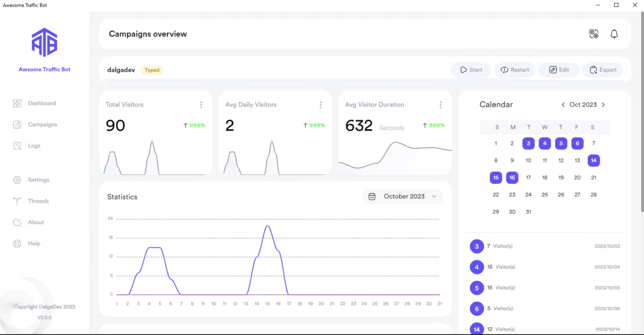Select Campaigns from the sidebar
The width and height of the screenshot is (644, 335).
pyautogui.click(x=43, y=124)
